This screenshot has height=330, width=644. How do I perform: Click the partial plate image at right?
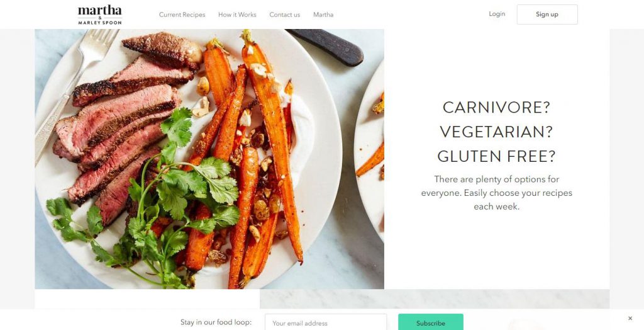(x=370, y=152)
